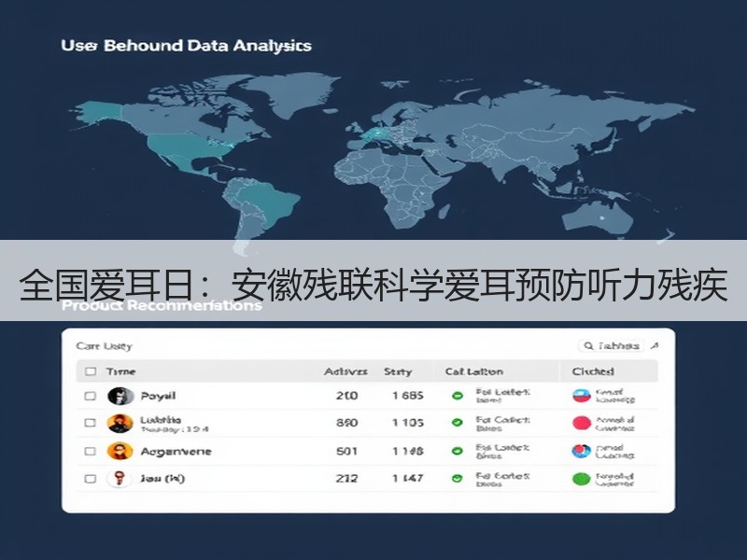
Task: Sort by the Adiives column header
Action: (x=345, y=371)
